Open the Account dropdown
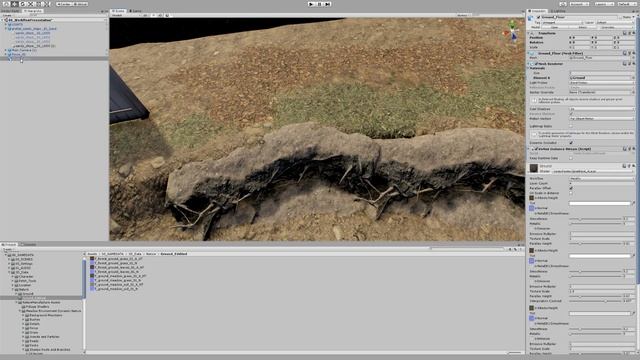The height and width of the screenshot is (360, 640). click(x=579, y=4)
